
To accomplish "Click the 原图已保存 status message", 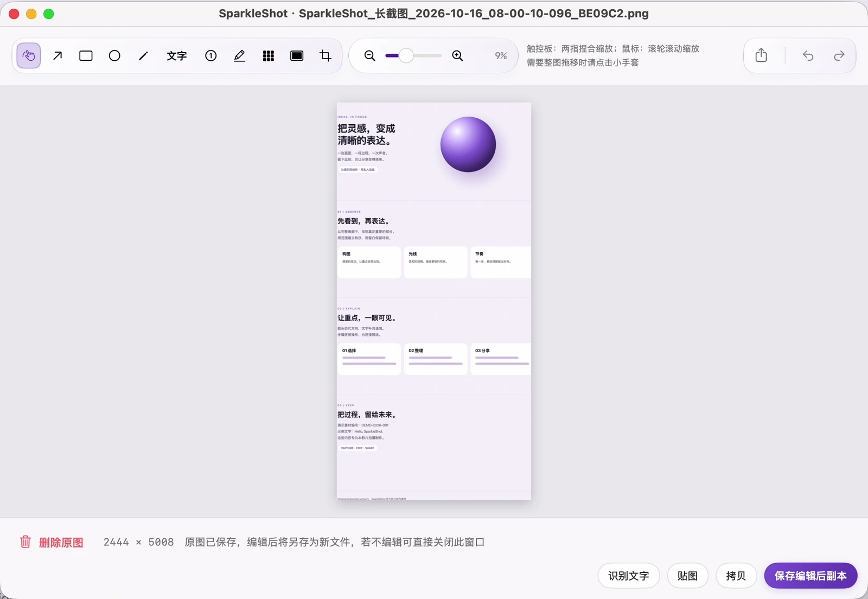I will coord(335,542).
